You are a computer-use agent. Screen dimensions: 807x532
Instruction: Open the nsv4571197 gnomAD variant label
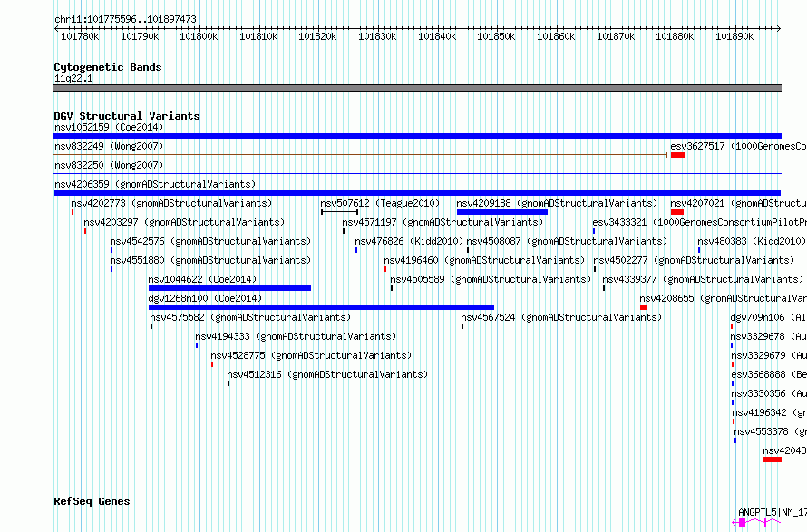pos(442,222)
